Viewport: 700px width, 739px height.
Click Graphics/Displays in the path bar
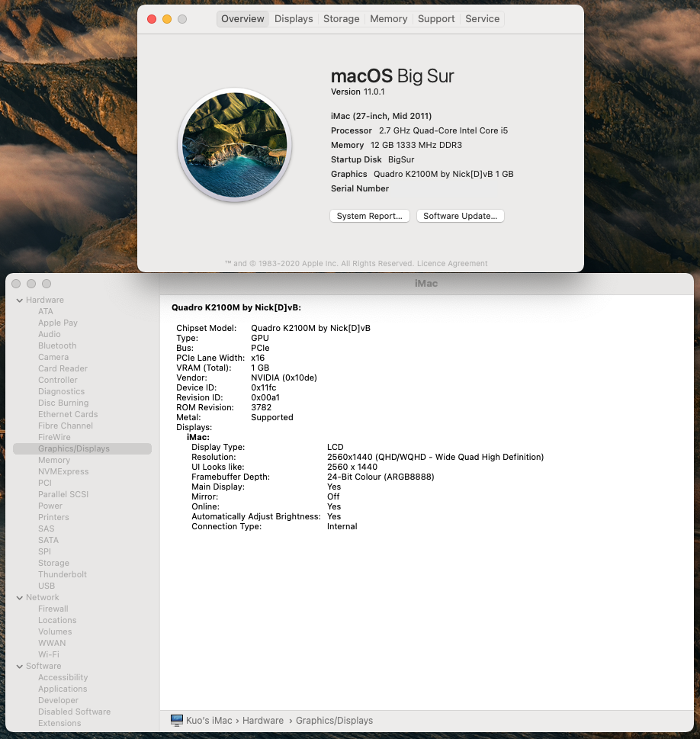point(334,721)
